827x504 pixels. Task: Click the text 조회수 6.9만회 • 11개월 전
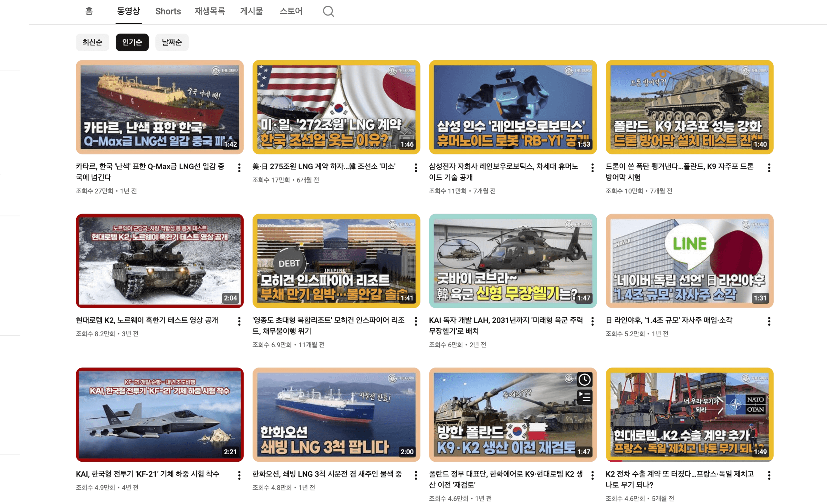(288, 345)
